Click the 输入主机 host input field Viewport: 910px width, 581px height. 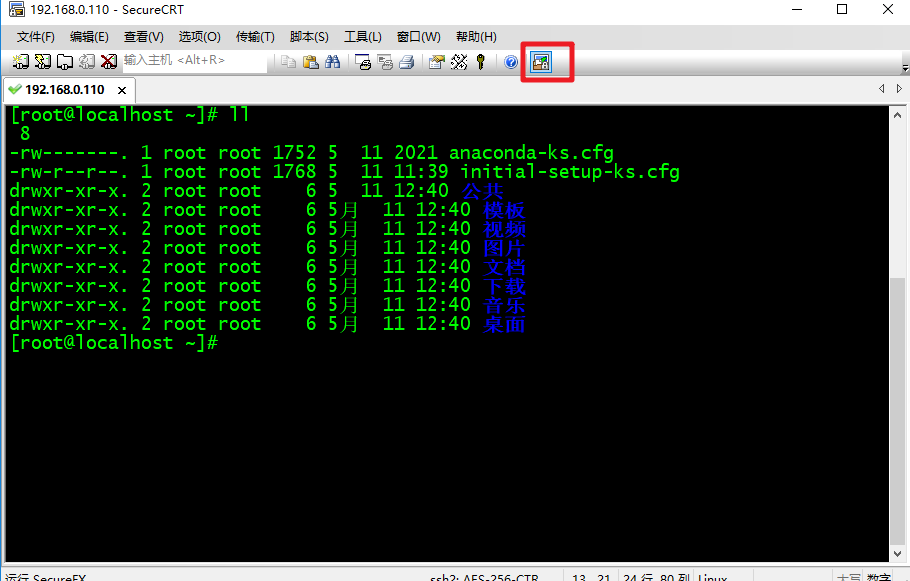194,60
